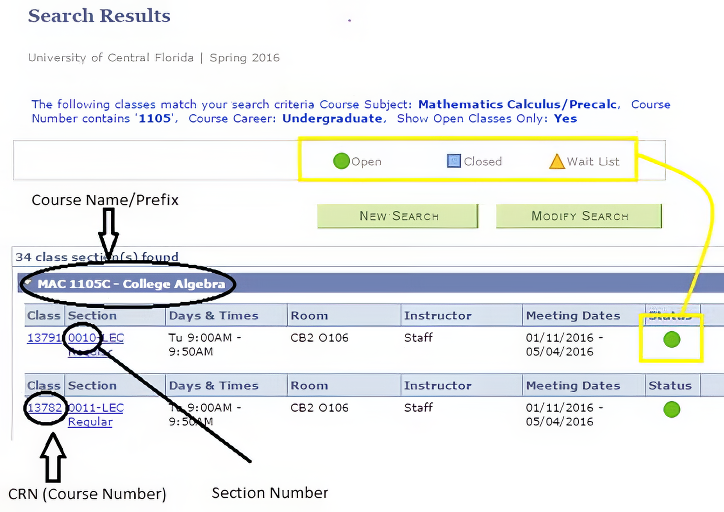724x512 pixels.
Task: Click the Search Results page heading
Action: click(99, 17)
